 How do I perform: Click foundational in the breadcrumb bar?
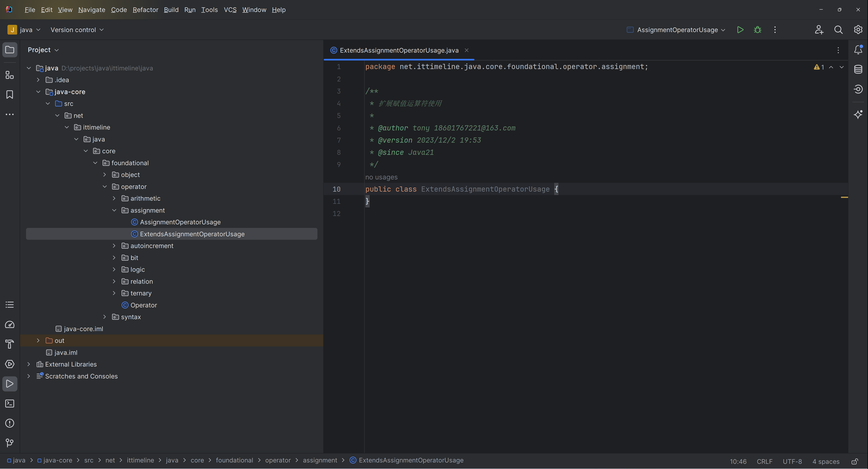pos(234,460)
